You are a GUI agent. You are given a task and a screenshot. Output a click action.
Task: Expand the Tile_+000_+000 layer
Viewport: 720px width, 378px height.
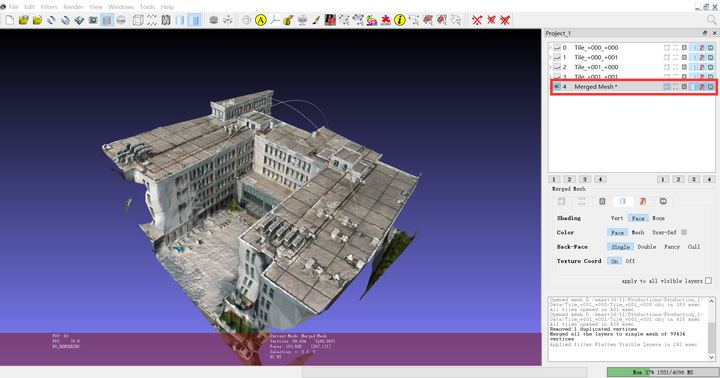click(x=550, y=47)
